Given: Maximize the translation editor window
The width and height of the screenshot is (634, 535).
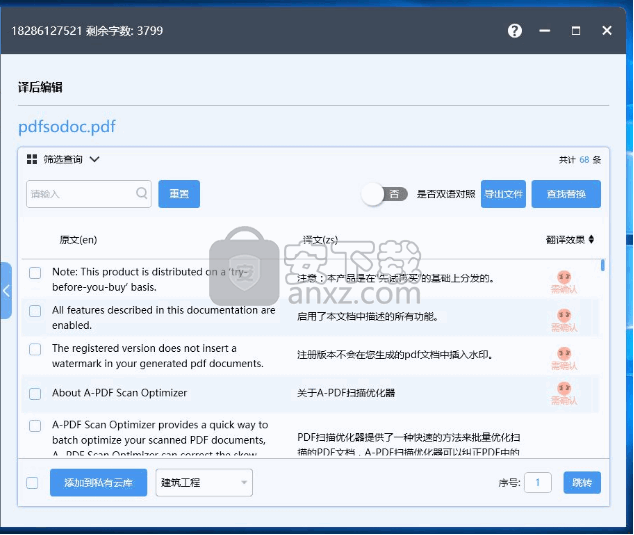Looking at the screenshot, I should (x=576, y=31).
